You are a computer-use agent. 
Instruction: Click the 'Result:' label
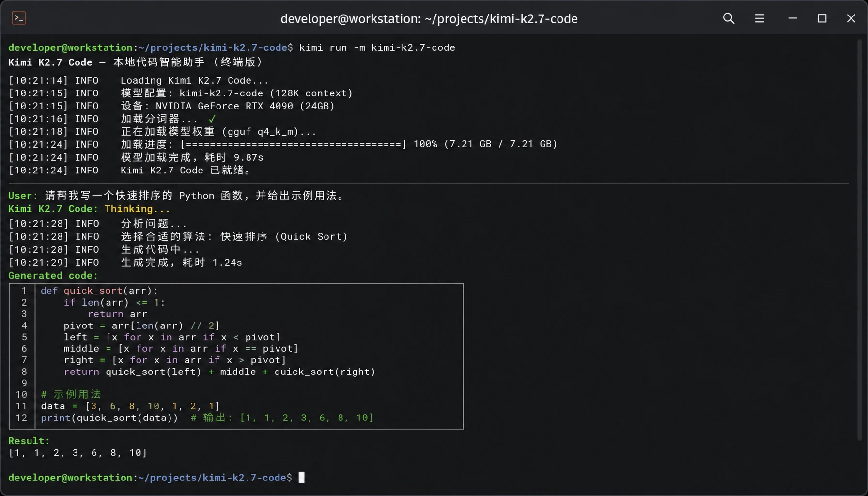click(29, 441)
